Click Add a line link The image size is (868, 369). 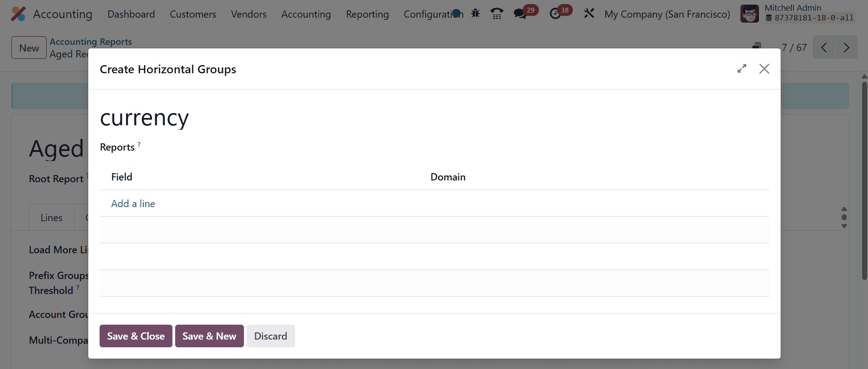click(133, 203)
